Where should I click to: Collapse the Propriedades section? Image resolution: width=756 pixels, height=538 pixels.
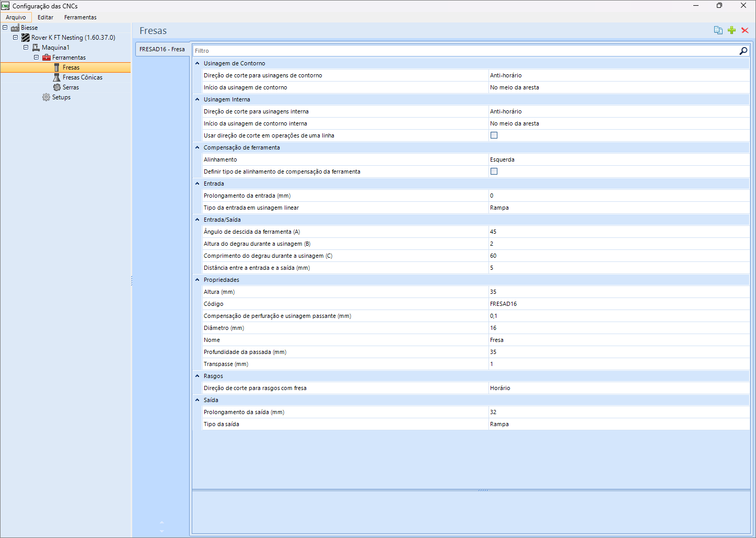197,280
